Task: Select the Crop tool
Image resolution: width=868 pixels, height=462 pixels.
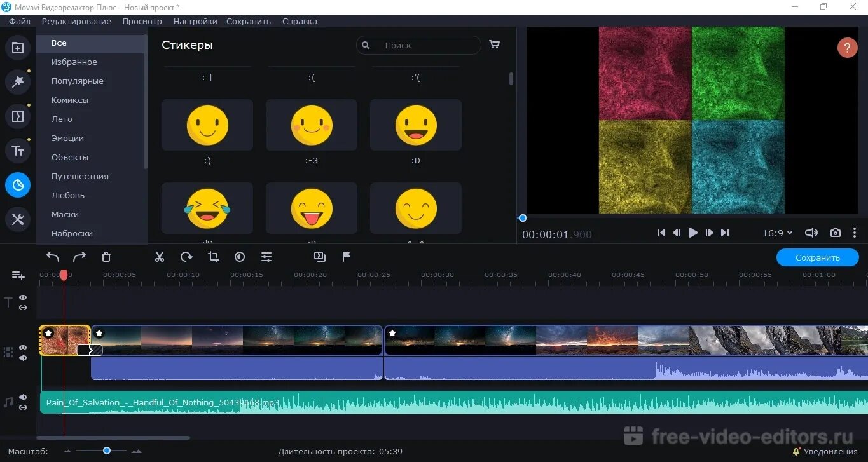Action: 213,257
